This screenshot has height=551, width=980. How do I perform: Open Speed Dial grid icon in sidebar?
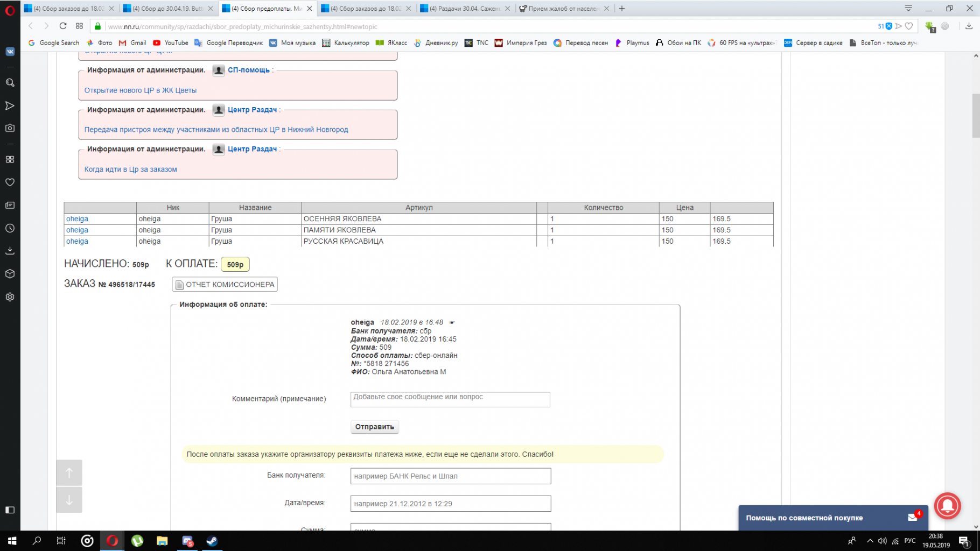click(x=10, y=159)
